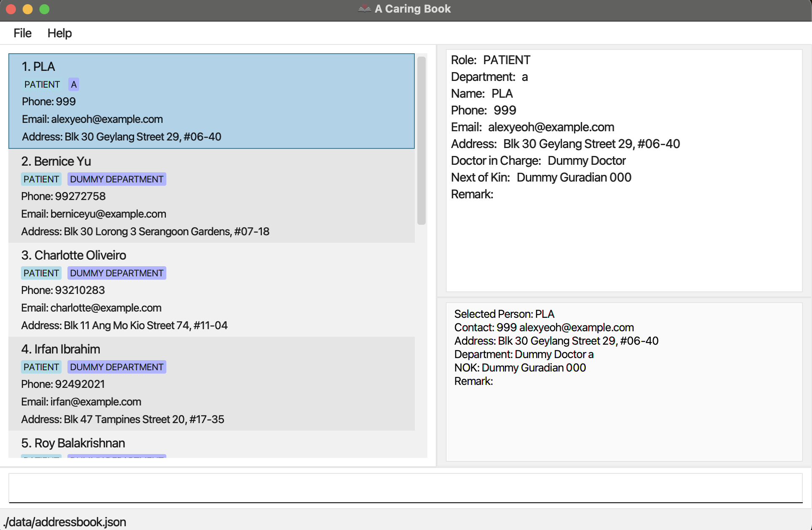Click Phone: 99272758 in Bernice's card
Screen dimensions: 812x530
[63, 196]
